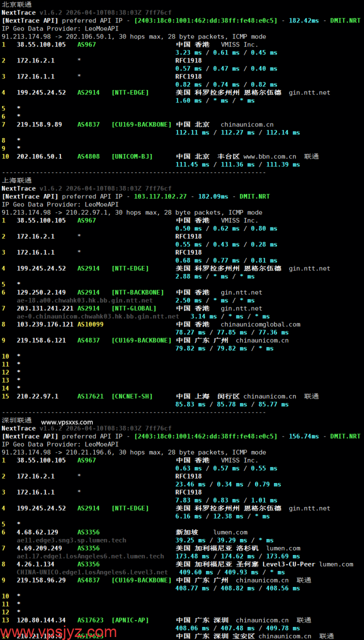Click the [NTT-BACKBONE] network tag
Viewport: 364px width, 640px height.
(137, 292)
